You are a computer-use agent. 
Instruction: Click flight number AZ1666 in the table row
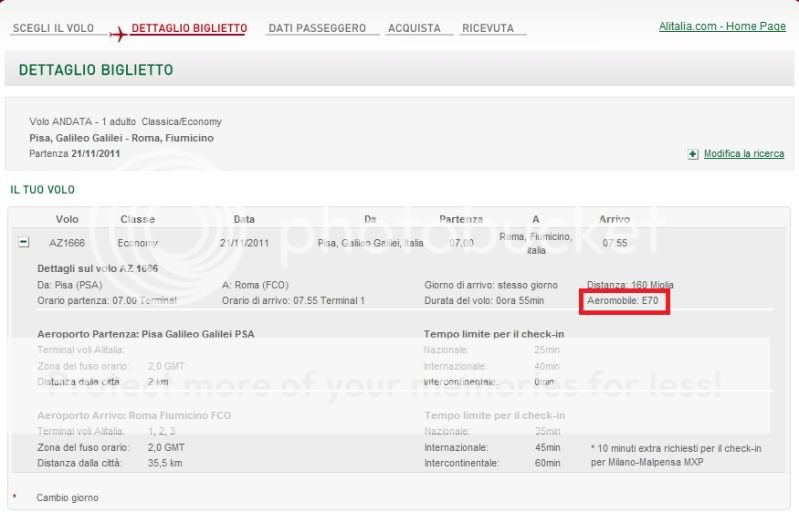coord(65,243)
